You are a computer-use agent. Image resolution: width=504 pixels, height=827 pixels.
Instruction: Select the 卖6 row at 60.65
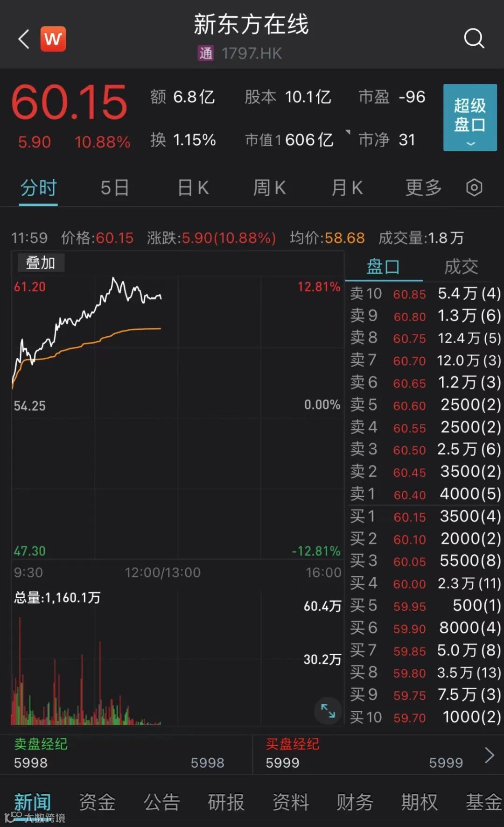pos(425,383)
